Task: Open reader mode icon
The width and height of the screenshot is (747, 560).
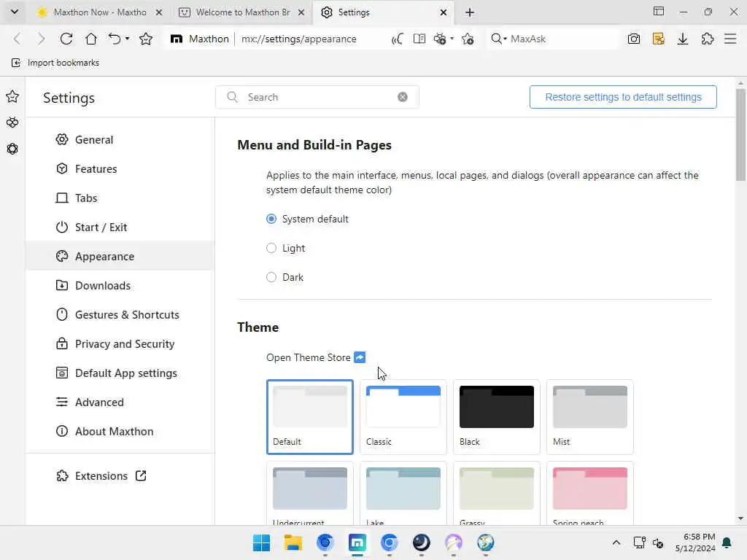Action: tap(419, 39)
